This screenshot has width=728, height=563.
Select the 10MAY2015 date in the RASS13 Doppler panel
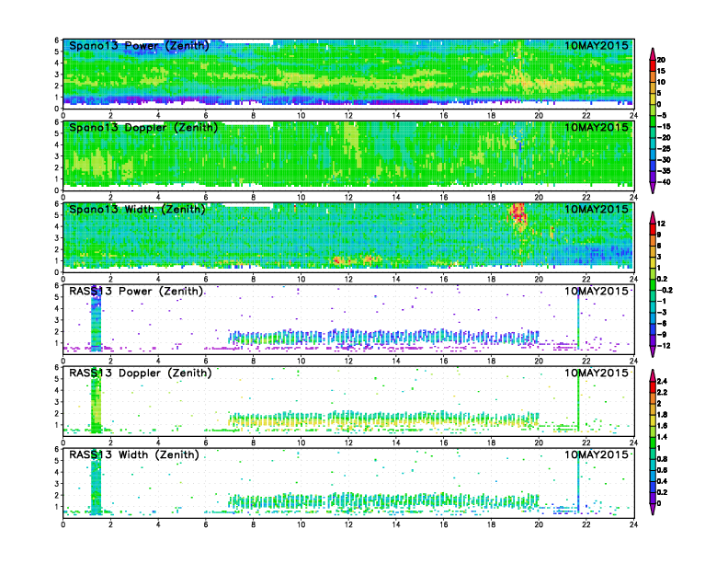[x=597, y=373]
